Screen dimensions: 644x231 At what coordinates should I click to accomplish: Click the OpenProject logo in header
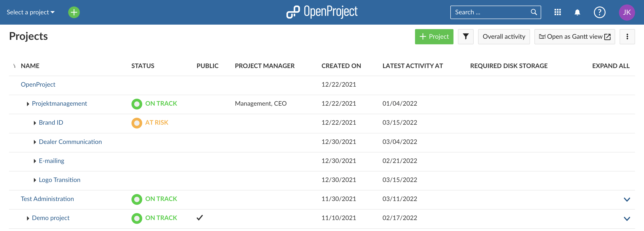[322, 12]
